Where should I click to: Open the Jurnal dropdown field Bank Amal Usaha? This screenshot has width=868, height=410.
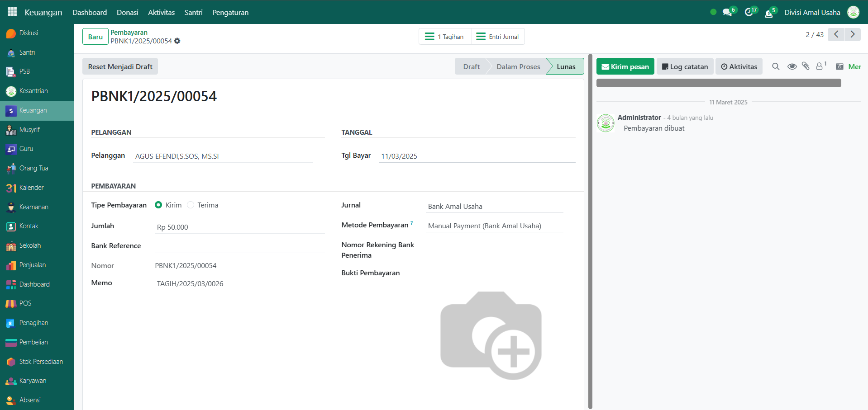(494, 207)
